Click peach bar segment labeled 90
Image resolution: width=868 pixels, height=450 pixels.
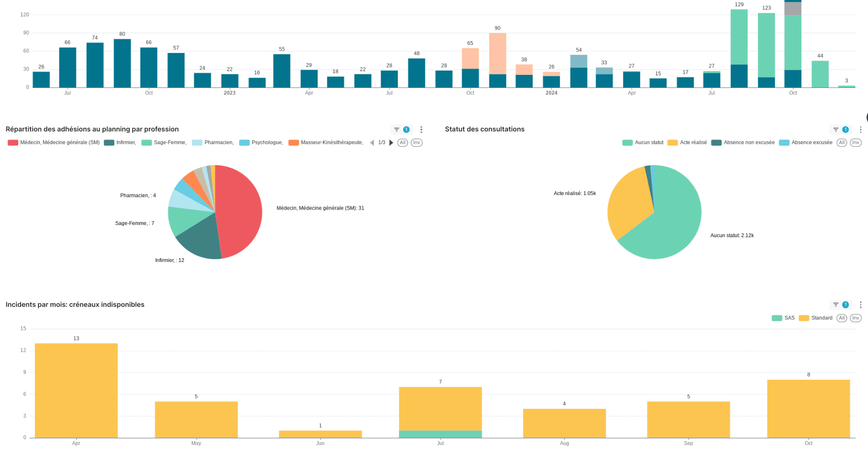pos(498,53)
